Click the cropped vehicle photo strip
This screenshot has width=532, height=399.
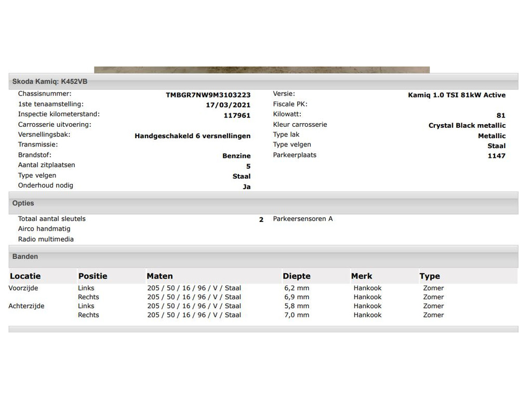click(x=262, y=70)
